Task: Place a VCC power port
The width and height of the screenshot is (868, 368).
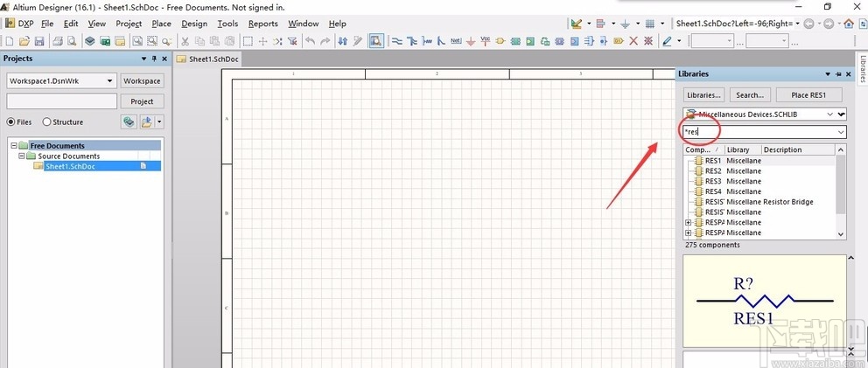Action: [x=486, y=41]
